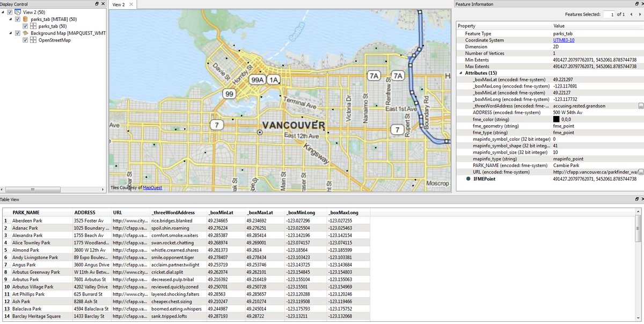
Task: Select the Arbutus Greenway Park cell
Action: tap(42, 272)
